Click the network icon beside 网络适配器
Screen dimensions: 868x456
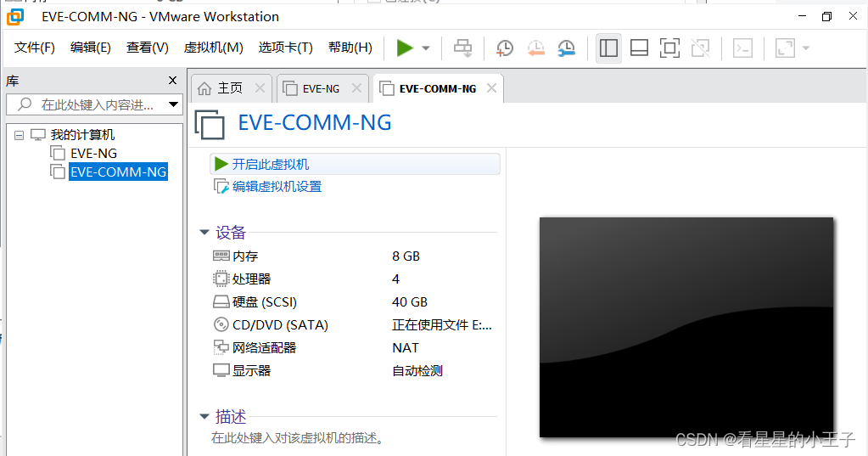coord(221,347)
